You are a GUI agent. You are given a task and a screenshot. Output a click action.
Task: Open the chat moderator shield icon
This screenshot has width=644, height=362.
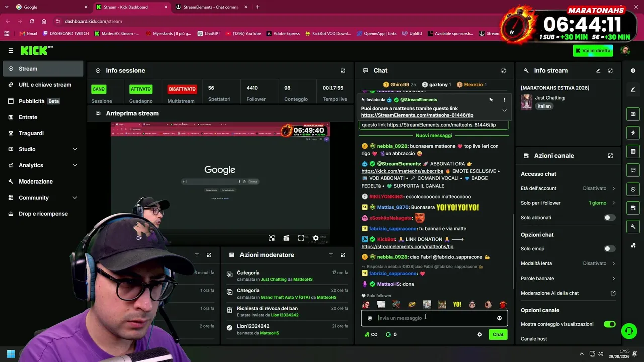point(370,318)
